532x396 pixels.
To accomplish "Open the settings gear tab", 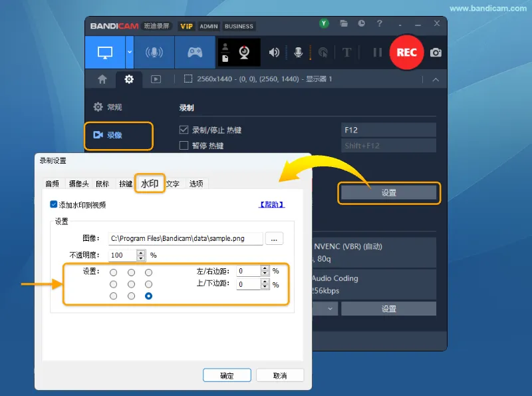I will coord(129,79).
